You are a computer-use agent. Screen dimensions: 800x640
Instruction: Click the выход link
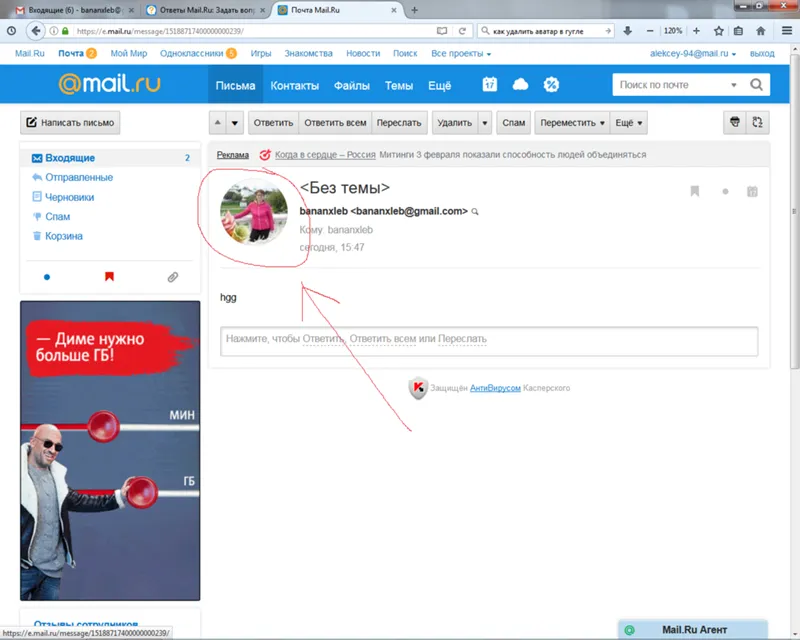(x=762, y=54)
